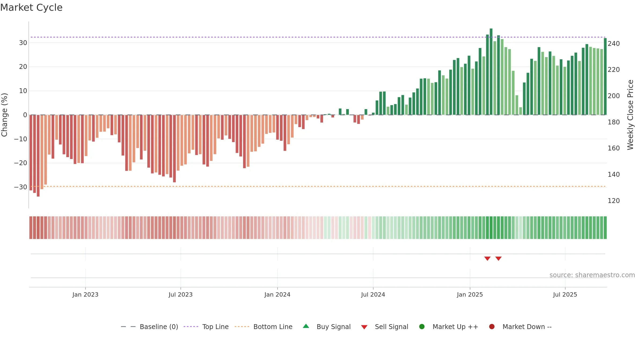Viewport: 644px width, 362px height.
Task: Click the 20 tick on the Change axis
Action: point(23,67)
